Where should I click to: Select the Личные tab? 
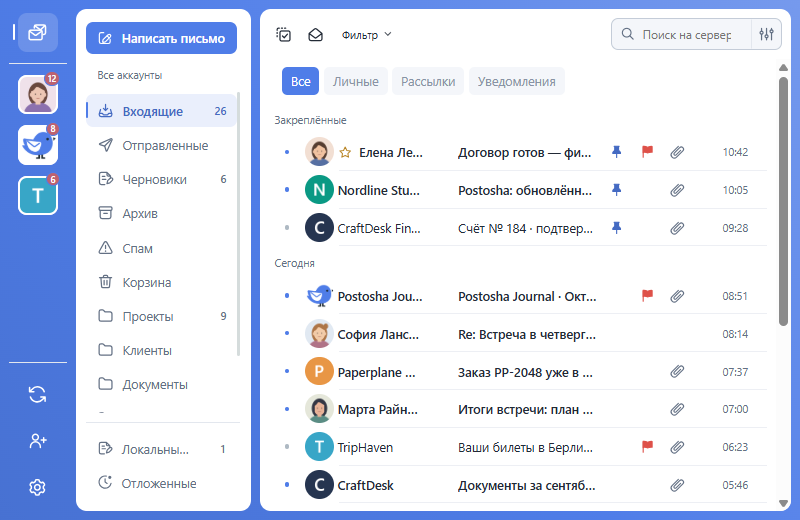[x=356, y=81]
